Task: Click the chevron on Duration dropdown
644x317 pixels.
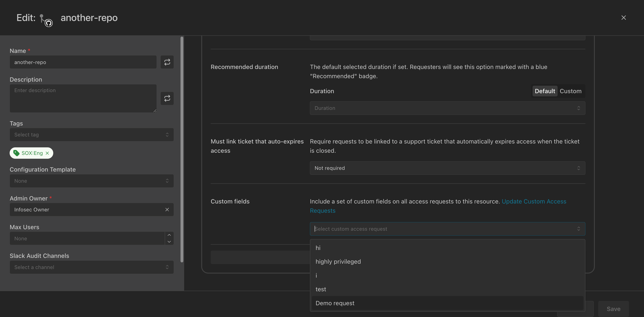Action: tap(579, 108)
